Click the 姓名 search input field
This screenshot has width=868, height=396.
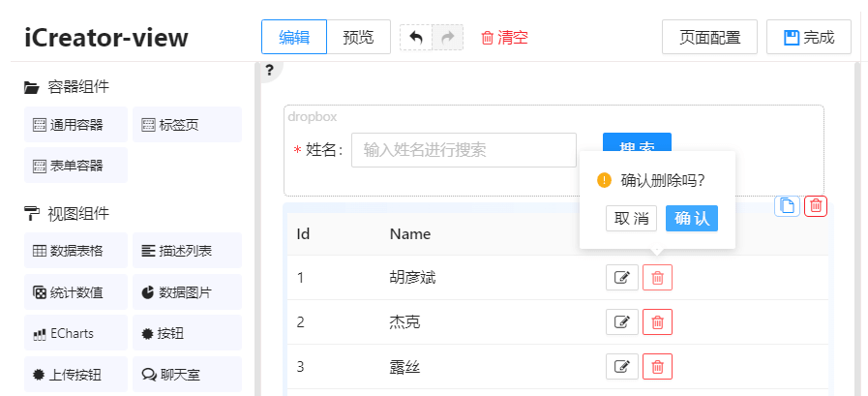coord(464,150)
